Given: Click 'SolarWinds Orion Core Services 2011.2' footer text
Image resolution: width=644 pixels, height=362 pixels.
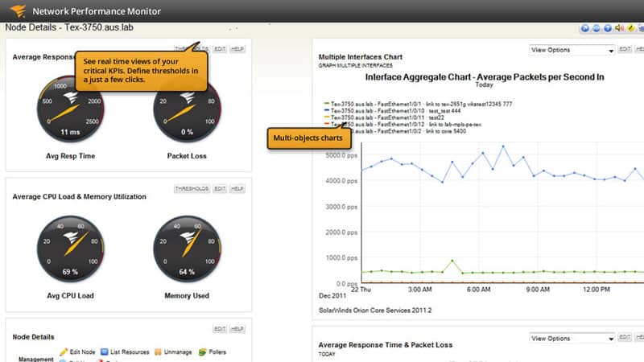Looking at the screenshot, I should (x=375, y=311).
